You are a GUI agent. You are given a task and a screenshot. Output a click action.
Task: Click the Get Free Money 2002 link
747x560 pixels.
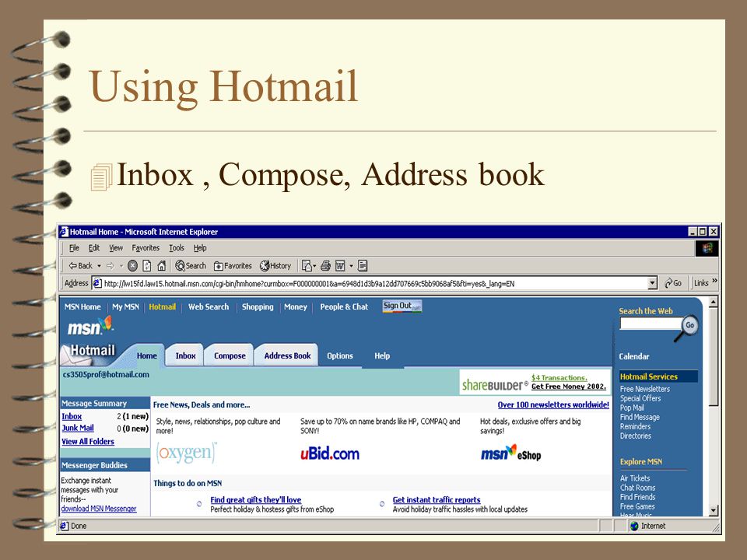[x=568, y=387]
